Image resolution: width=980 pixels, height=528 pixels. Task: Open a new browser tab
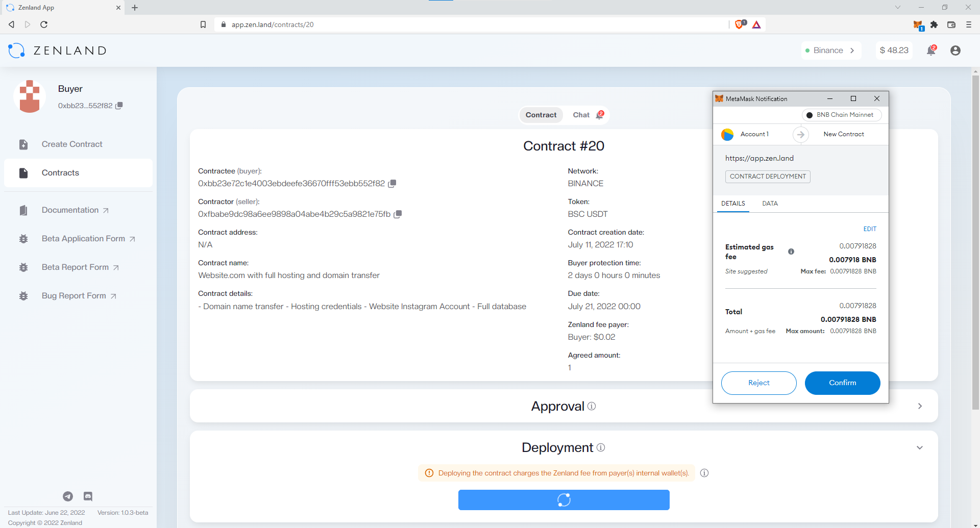point(135,8)
